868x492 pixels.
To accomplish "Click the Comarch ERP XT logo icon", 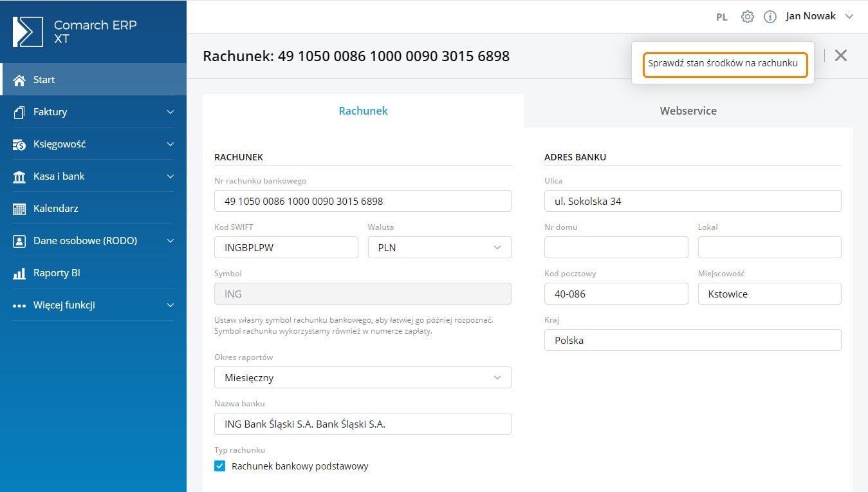I will (x=28, y=32).
